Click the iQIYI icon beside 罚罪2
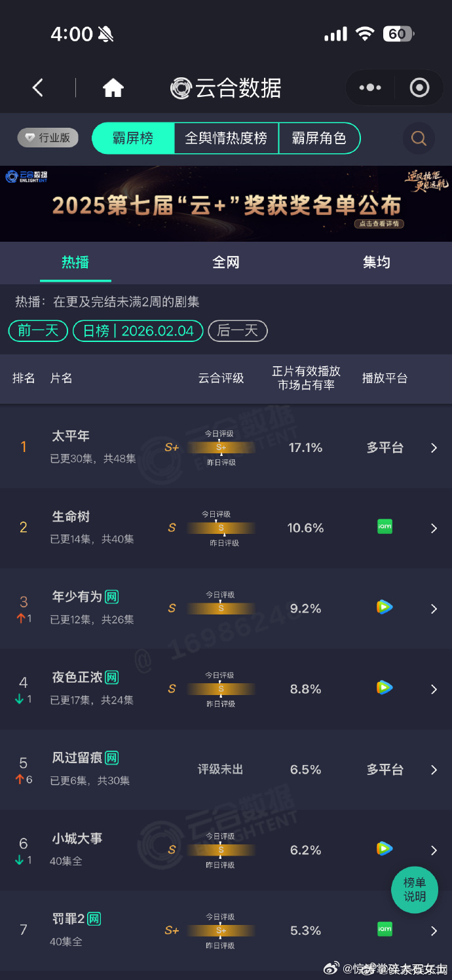Viewport: 452px width, 980px height. click(385, 929)
